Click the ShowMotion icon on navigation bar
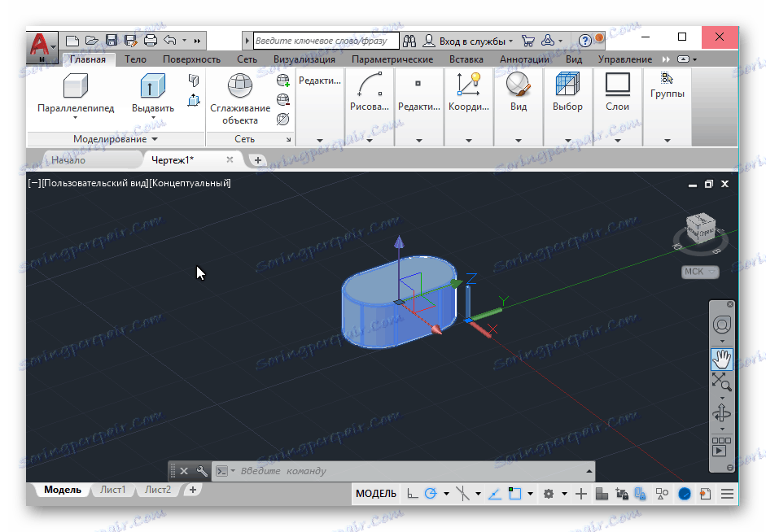 click(722, 447)
